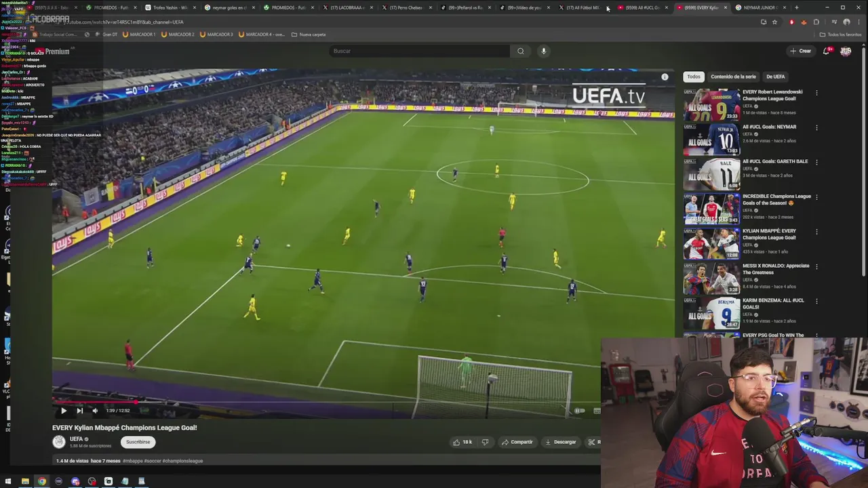Select the De UEFA filter chip
This screenshot has height=488, width=868.
click(x=775, y=77)
